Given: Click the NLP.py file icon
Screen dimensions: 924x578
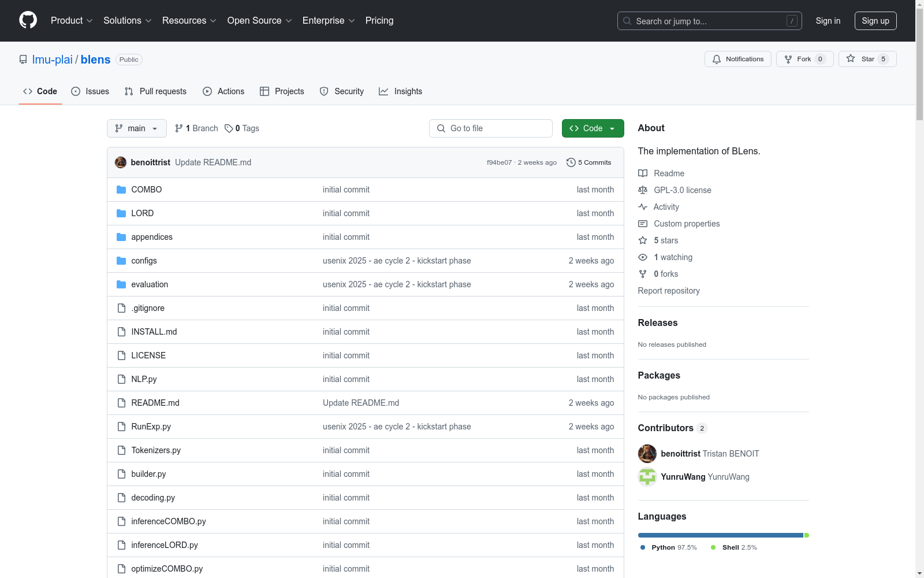Looking at the screenshot, I should tap(121, 379).
